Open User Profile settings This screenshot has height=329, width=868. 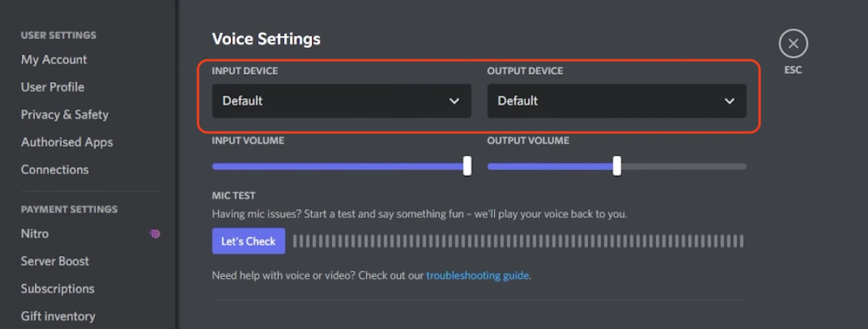pyautogui.click(x=53, y=87)
